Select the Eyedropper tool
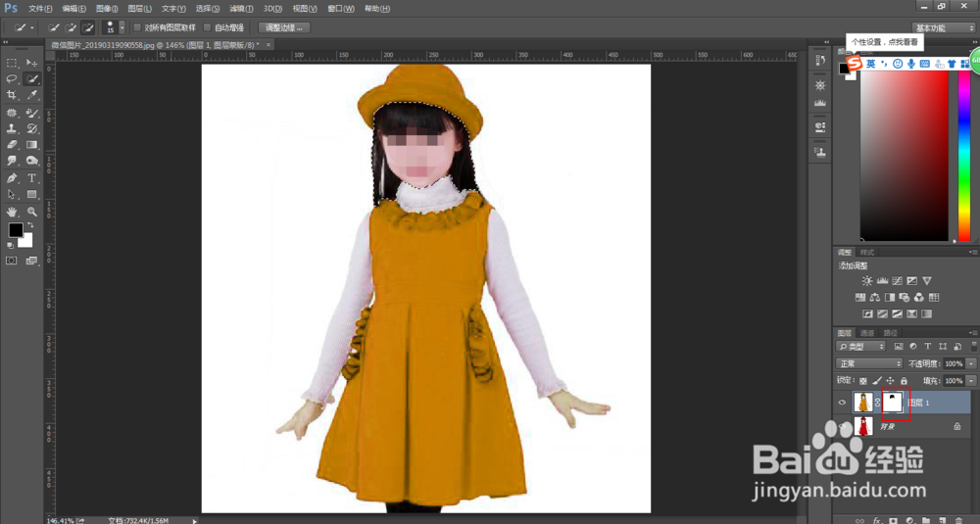Image resolution: width=980 pixels, height=524 pixels. (32, 95)
